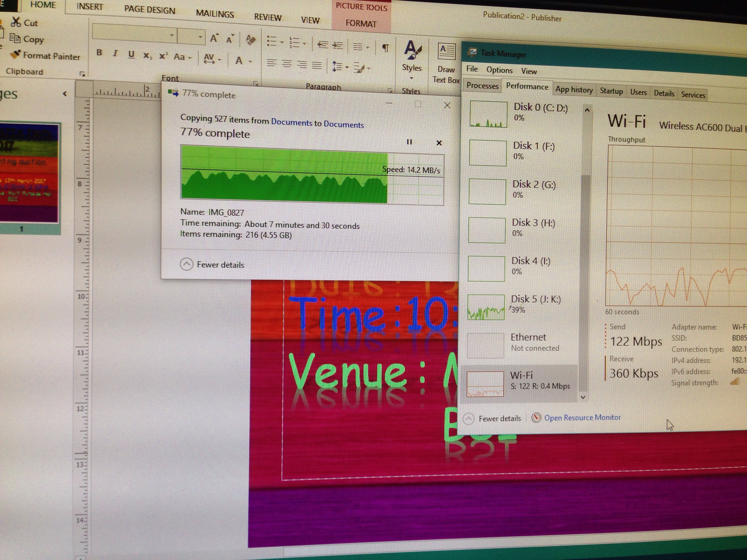Click the Copy icon in Clipboard group

click(15, 38)
